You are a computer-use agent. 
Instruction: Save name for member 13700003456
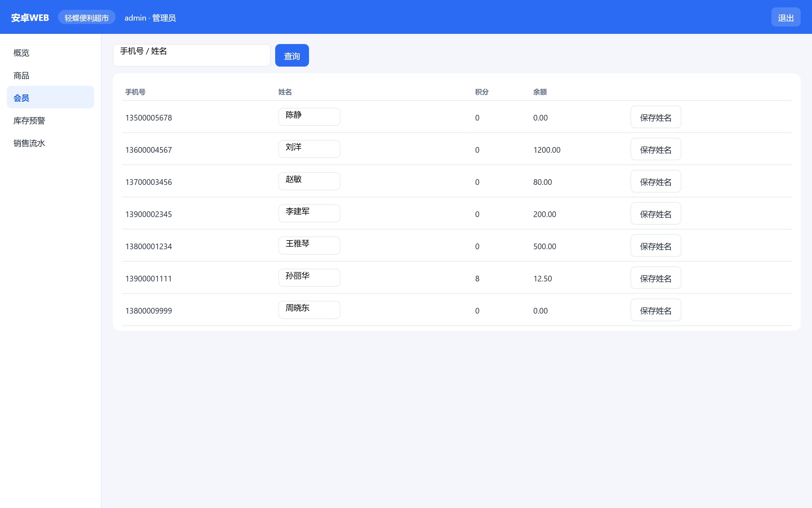pyautogui.click(x=656, y=181)
